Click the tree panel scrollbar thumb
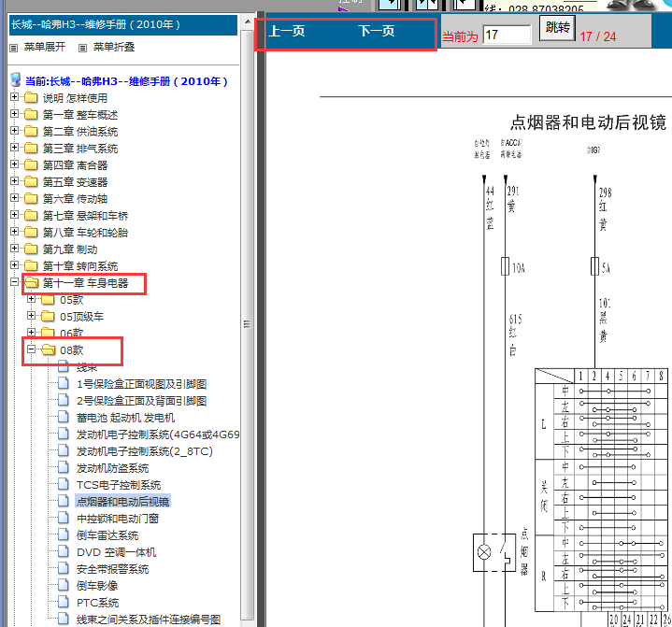Viewport: 672px width, 627px height. coord(248,324)
